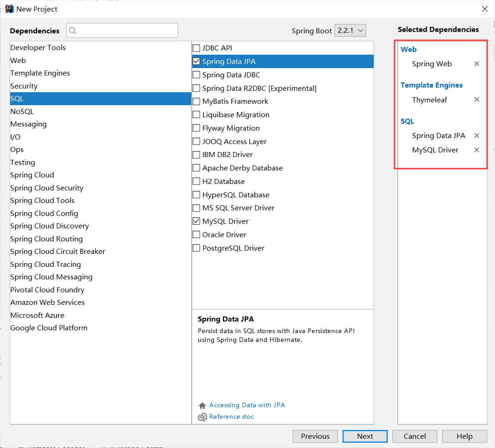Click the globe icon beside Reference doc
The width and height of the screenshot is (495, 448).
[x=202, y=416]
